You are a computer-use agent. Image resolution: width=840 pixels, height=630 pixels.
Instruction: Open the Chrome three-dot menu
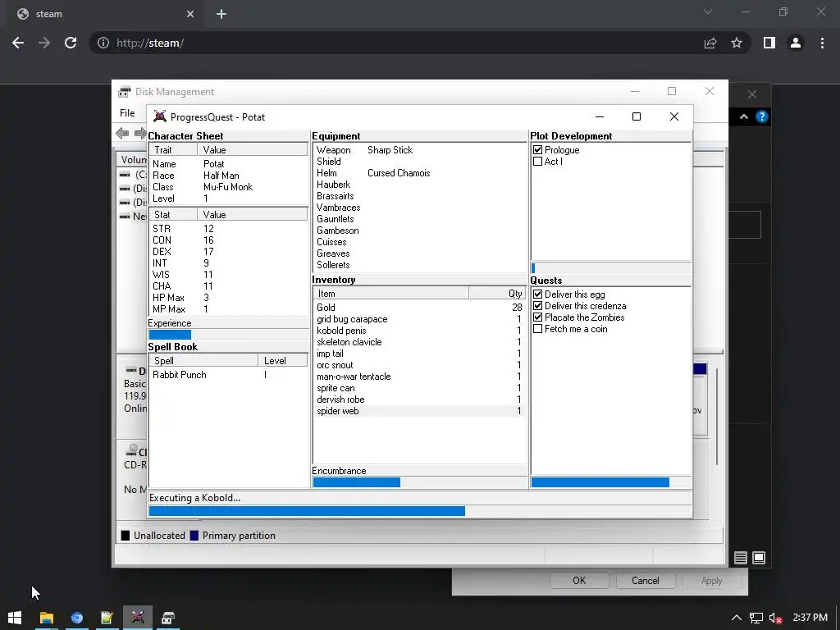click(822, 43)
